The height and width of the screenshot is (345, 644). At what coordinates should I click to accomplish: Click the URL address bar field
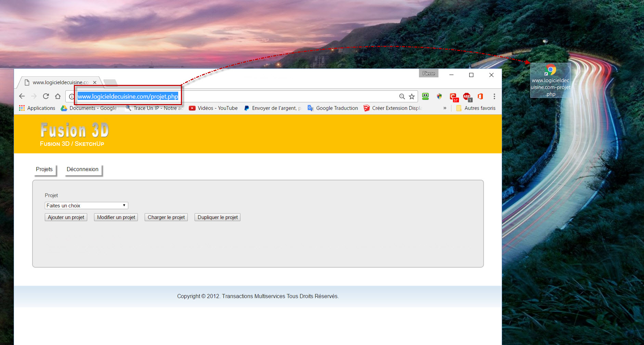point(274,97)
